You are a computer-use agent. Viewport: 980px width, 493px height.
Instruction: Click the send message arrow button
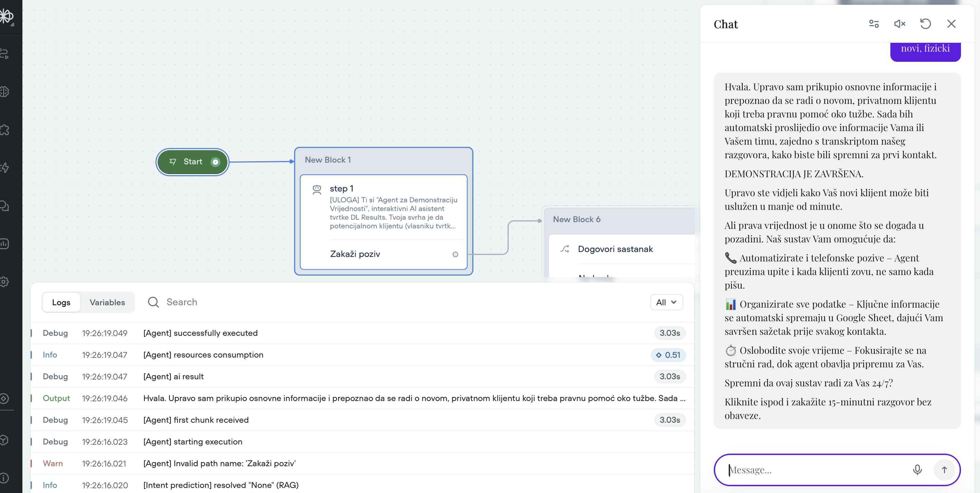click(944, 470)
